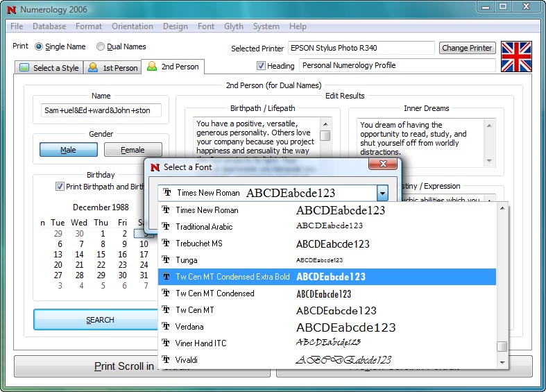This screenshot has height=392, width=546.
Task: Open the Orientation menu
Action: coord(133,26)
